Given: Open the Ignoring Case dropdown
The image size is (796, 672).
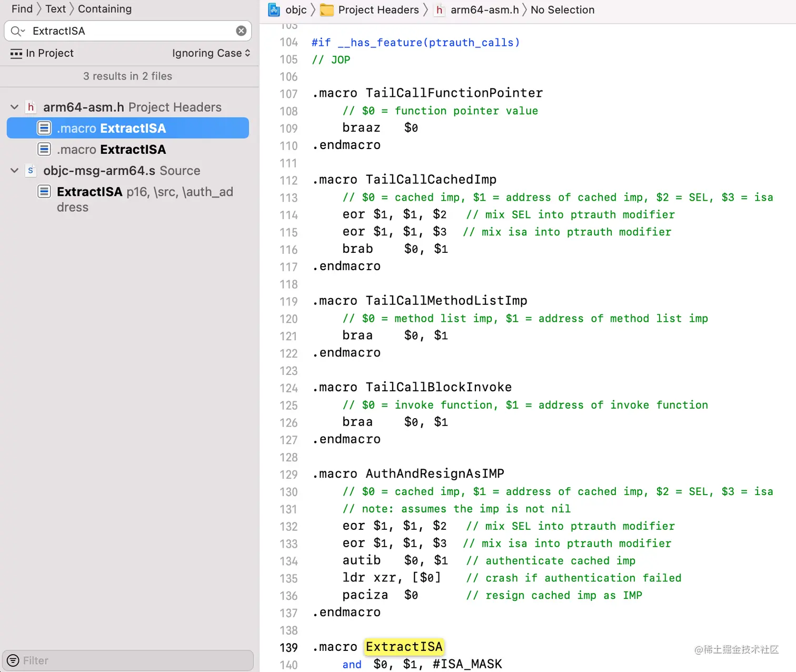Looking at the screenshot, I should pyautogui.click(x=211, y=53).
